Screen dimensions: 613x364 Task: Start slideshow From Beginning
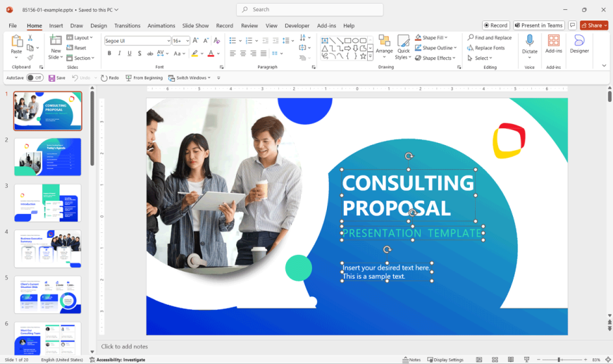[144, 77]
